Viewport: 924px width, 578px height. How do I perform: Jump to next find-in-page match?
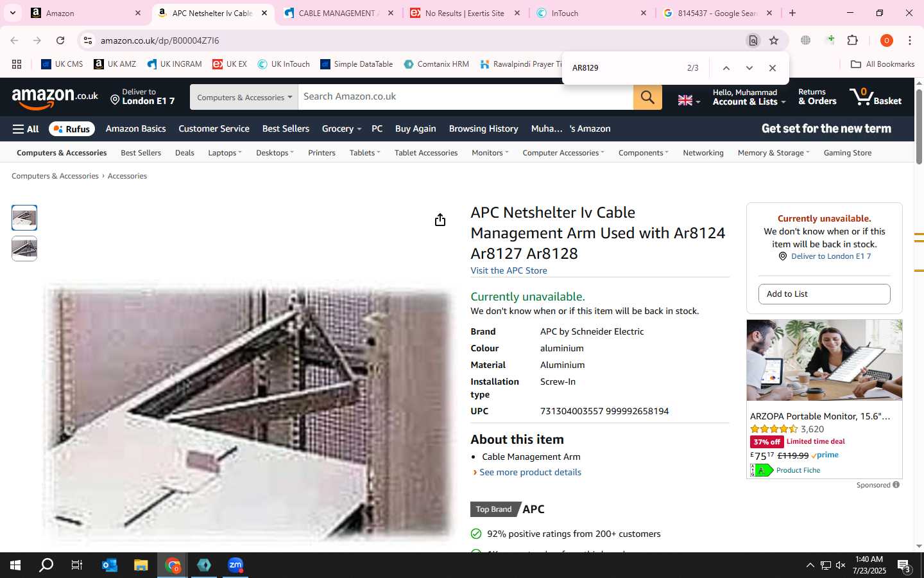[x=749, y=68]
